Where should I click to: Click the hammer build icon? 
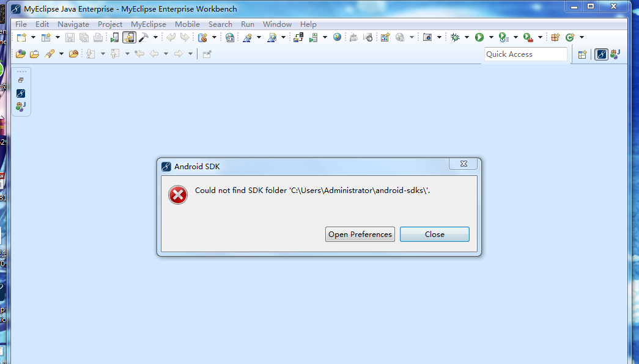pos(144,37)
